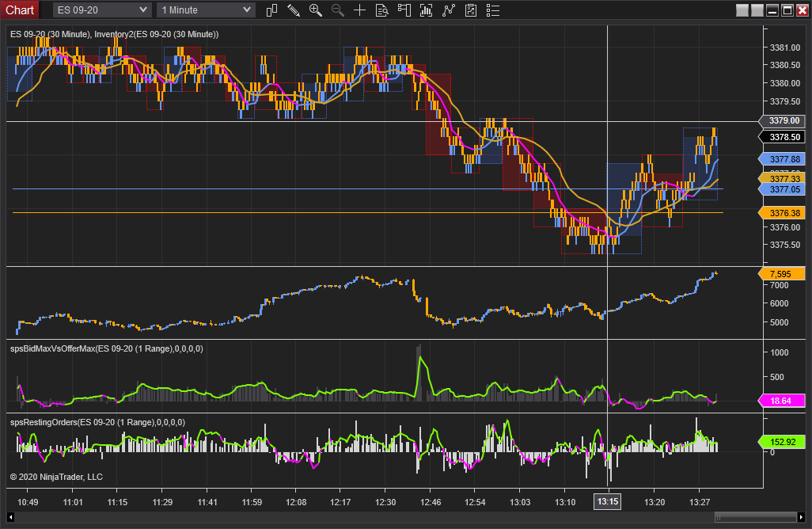The image size is (812, 529).
Task: Open chart Properties list icon
Action: coord(493,10)
